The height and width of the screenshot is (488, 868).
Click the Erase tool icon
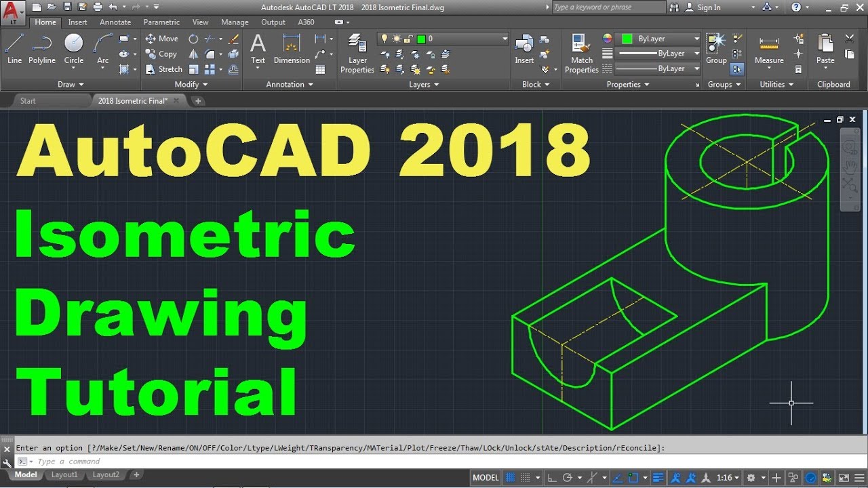point(234,39)
